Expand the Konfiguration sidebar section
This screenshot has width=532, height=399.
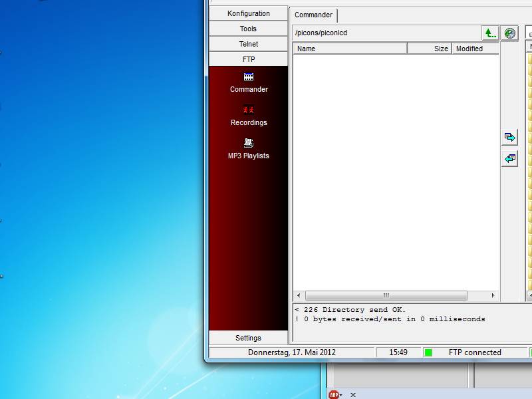tap(249, 13)
